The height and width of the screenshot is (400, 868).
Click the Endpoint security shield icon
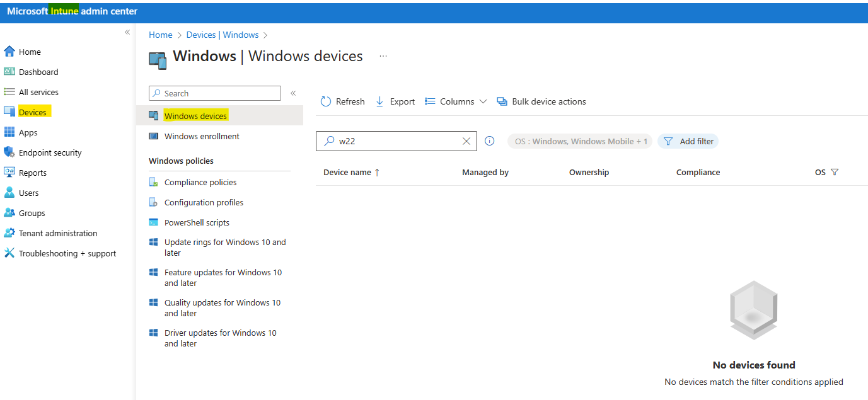click(x=9, y=152)
